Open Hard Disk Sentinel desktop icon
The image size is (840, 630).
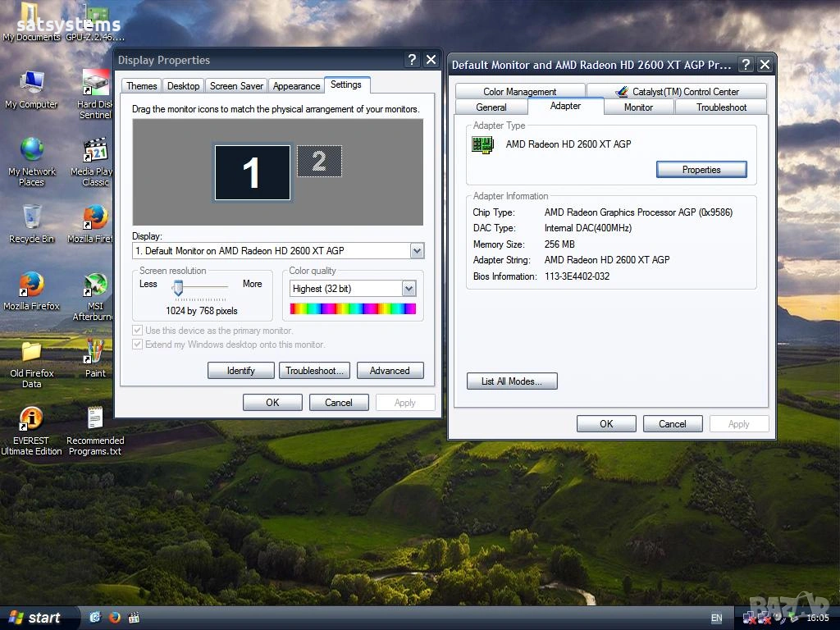coord(95,84)
